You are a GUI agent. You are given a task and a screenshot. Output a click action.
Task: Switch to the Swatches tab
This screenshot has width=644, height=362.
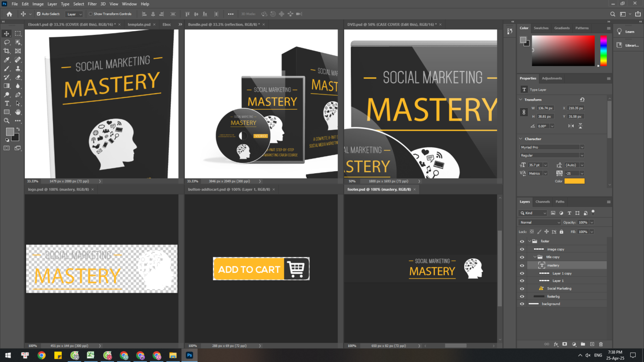coord(541,28)
